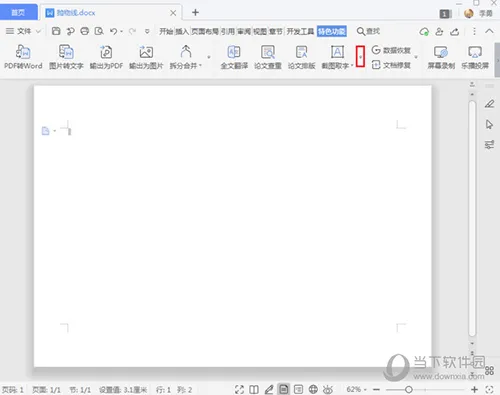Open the 拆分合并 tool
The width and height of the screenshot is (500, 395).
coord(186,57)
